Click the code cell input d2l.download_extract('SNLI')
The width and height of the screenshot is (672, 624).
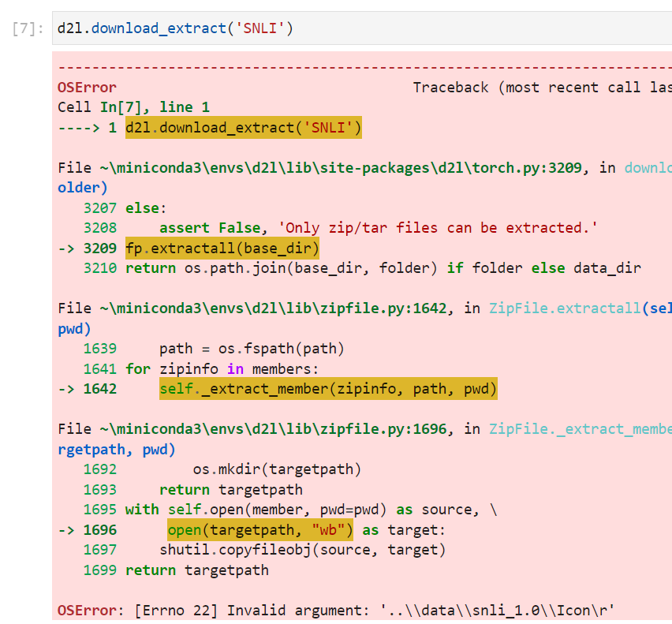(362, 28)
